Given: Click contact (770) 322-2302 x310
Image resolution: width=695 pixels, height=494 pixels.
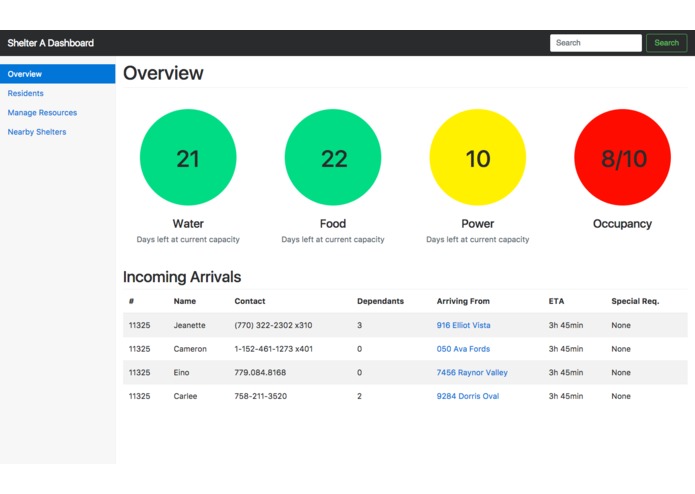Looking at the screenshot, I should [273, 325].
